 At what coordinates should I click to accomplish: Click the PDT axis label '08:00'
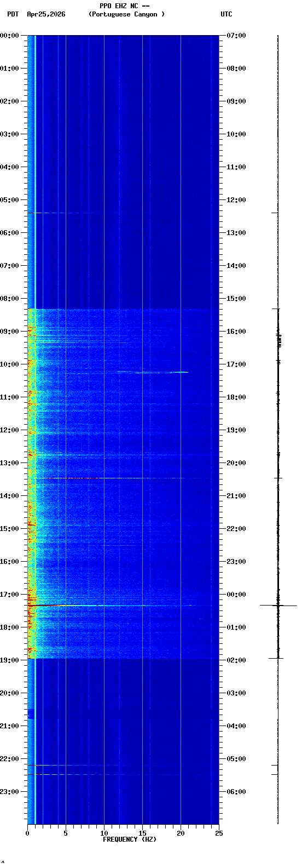coord(9,299)
